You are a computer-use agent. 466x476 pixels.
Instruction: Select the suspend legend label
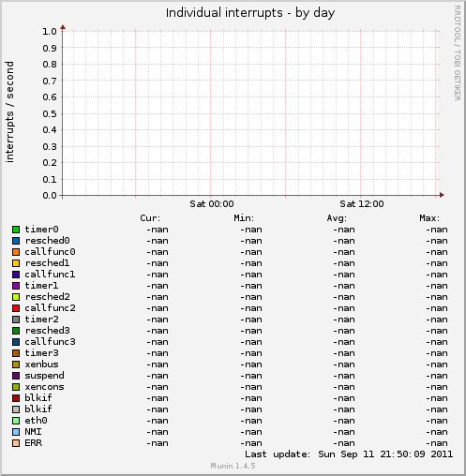coord(44,376)
